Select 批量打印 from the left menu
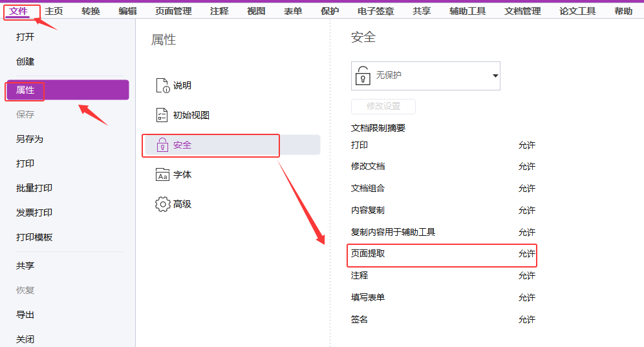The width and height of the screenshot is (644, 347). (34, 188)
